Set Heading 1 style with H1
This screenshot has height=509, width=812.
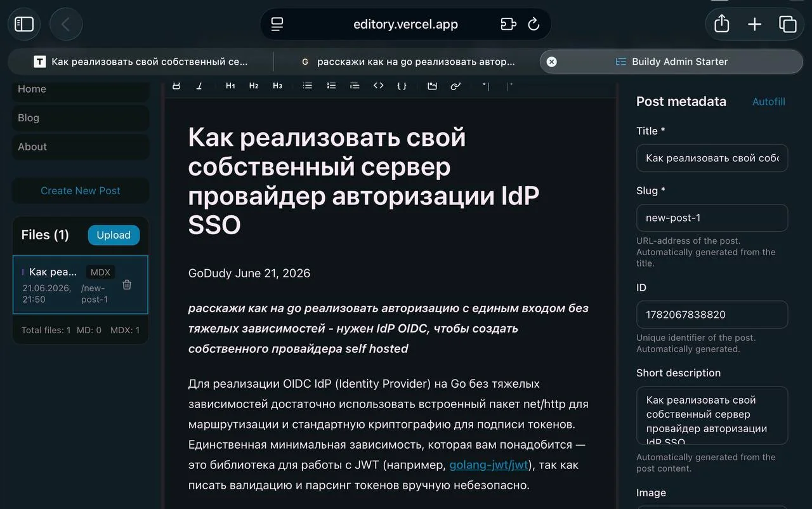pos(230,86)
